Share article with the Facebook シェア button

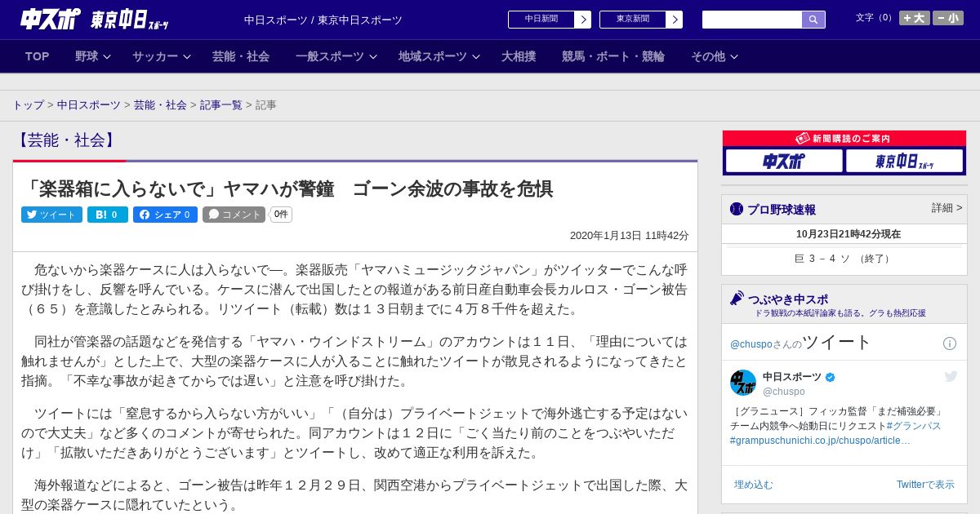(165, 215)
